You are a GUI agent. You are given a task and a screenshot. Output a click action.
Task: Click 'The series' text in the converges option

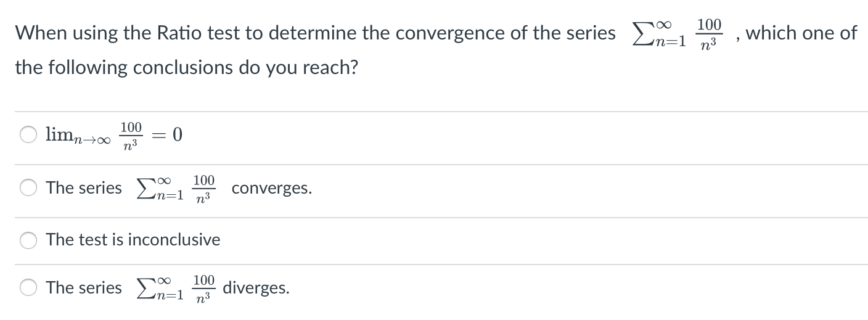84,188
